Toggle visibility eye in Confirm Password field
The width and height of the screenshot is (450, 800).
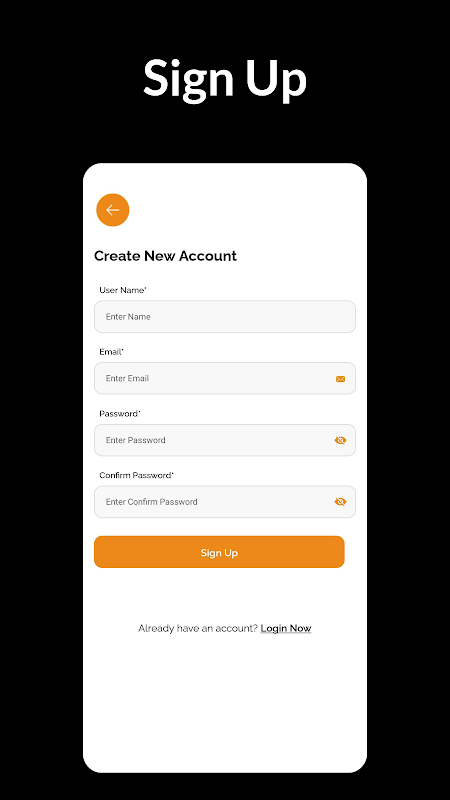(x=340, y=502)
